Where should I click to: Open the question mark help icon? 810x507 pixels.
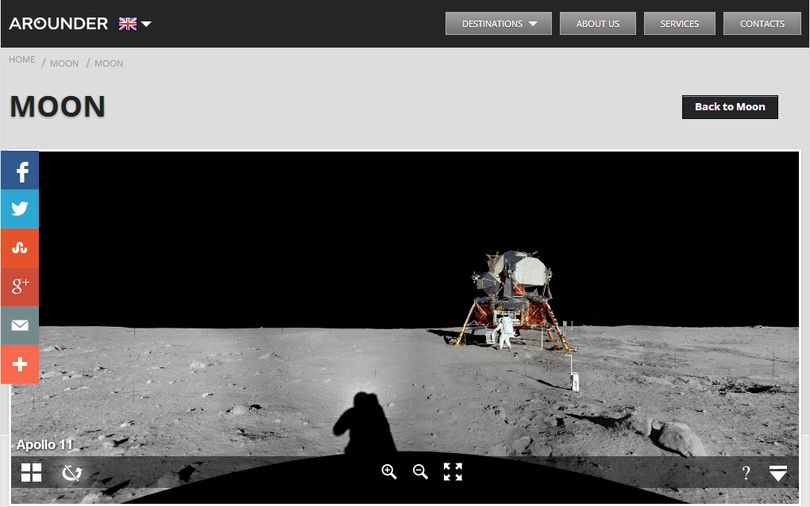coord(746,472)
